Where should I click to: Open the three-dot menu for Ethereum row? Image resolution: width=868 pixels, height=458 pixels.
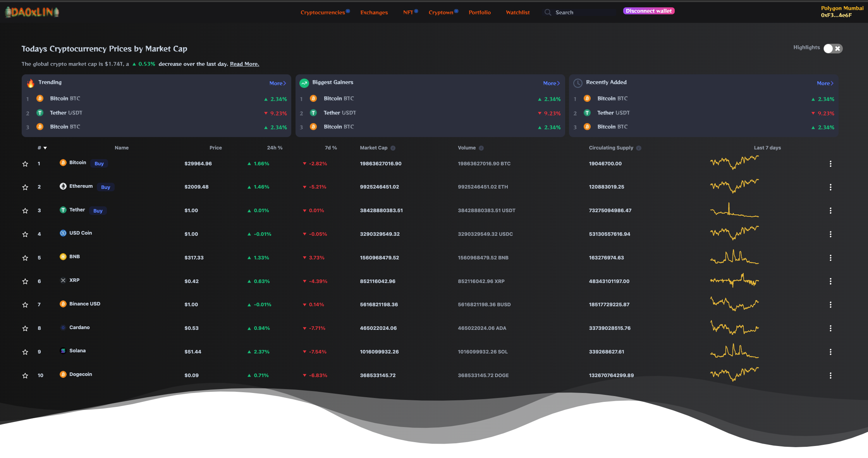tap(830, 187)
